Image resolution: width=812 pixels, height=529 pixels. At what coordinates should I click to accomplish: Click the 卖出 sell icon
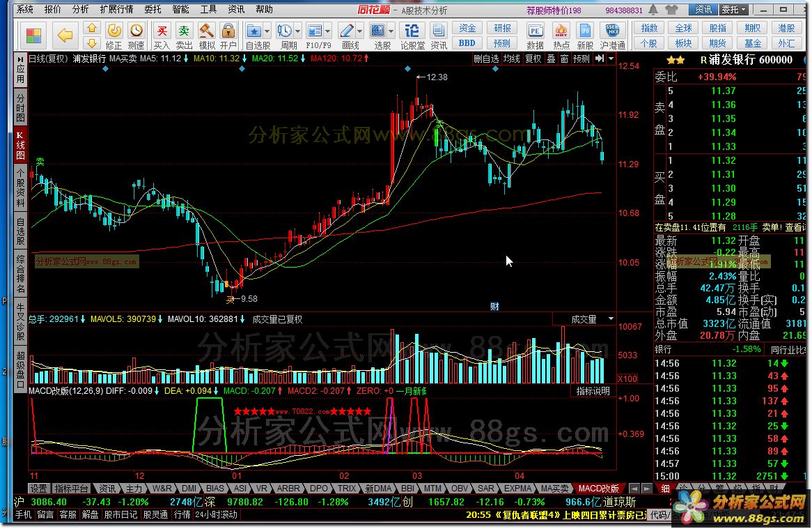(x=184, y=36)
